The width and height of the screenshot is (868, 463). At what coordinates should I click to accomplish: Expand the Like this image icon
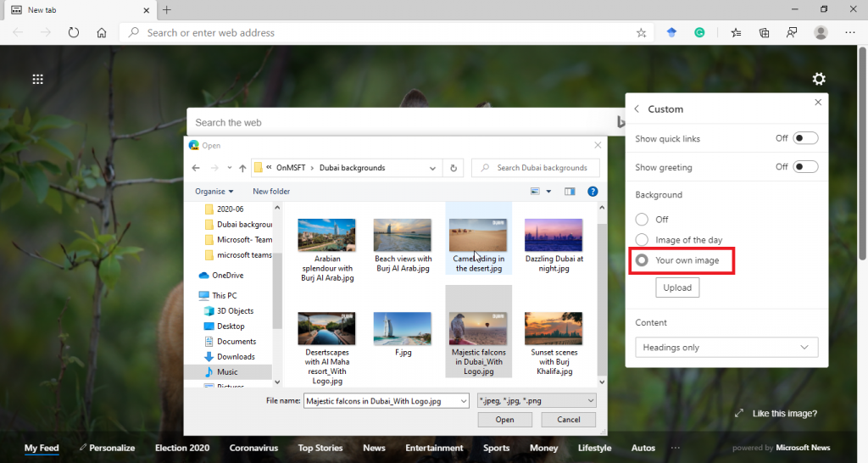click(739, 413)
